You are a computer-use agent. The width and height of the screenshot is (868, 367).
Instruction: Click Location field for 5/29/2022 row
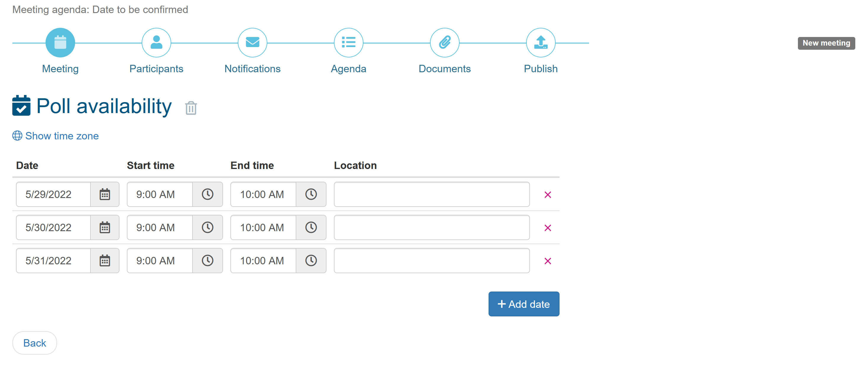[431, 194]
